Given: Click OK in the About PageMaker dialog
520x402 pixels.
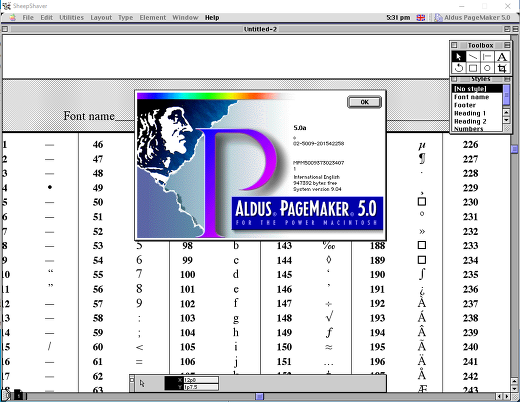Looking at the screenshot, I should tap(364, 102).
